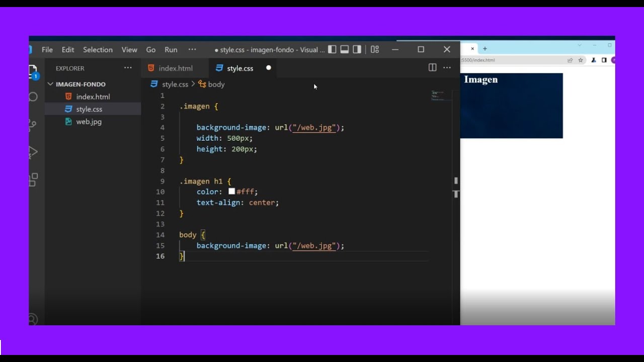Click line number 16 in the gutter

pos(160,256)
